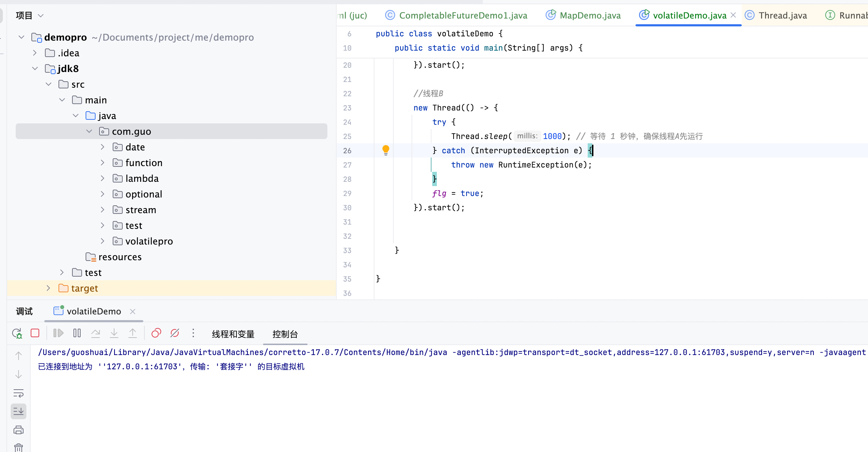868x452 pixels.
Task: Pause the program execution
Action: point(77,333)
